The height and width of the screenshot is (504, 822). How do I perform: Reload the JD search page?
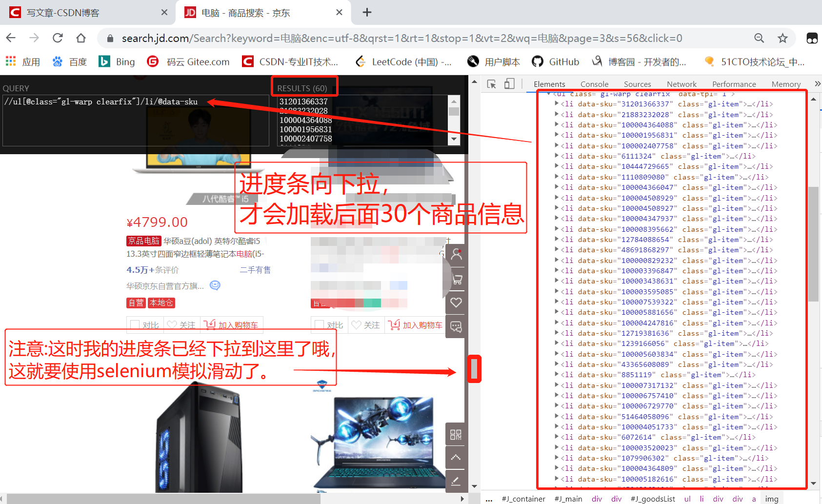tap(58, 38)
